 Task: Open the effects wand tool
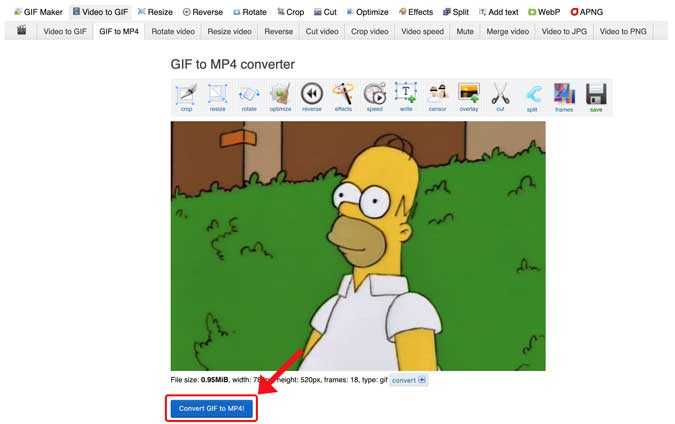pyautogui.click(x=343, y=97)
